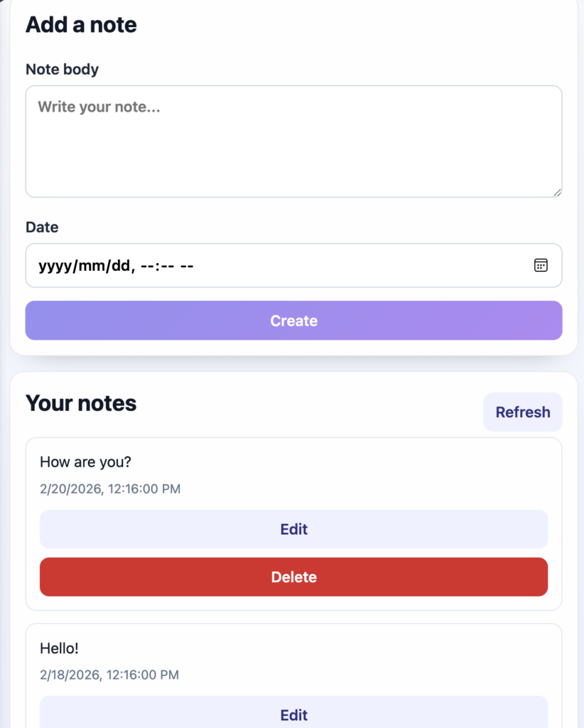Viewport: 584px width, 728px height.
Task: Click the "How are you?" note text
Action: coord(85,462)
